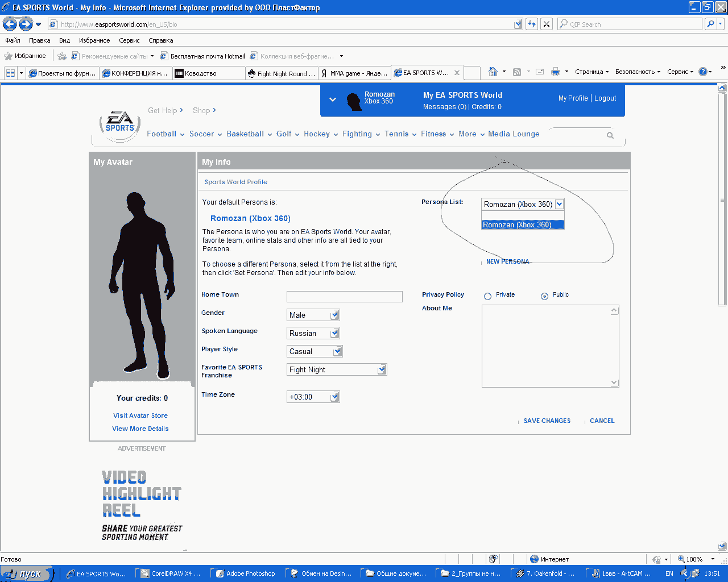Open CorelDRAW X4 from taskbar

coord(170,573)
